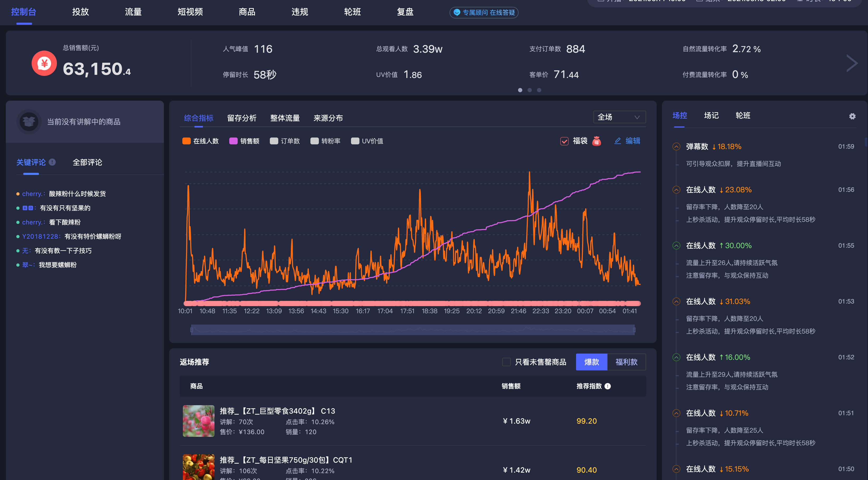Collapse the 弹幕数 18.18% alert entry

[x=676, y=146]
